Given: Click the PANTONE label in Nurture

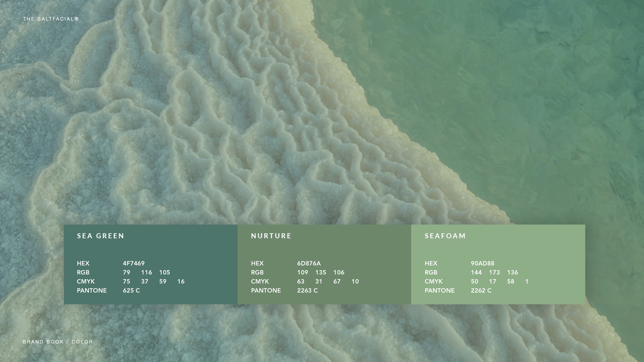Looking at the screenshot, I should (266, 290).
